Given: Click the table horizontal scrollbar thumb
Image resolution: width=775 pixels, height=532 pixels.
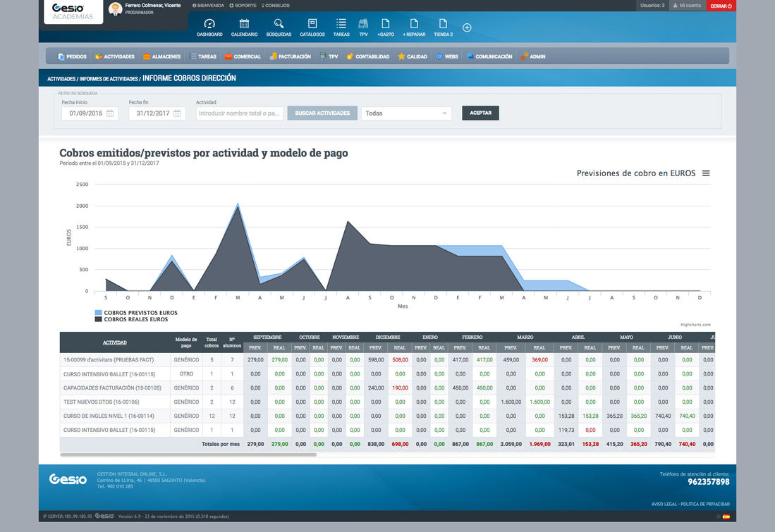Looking at the screenshot, I should (188, 455).
